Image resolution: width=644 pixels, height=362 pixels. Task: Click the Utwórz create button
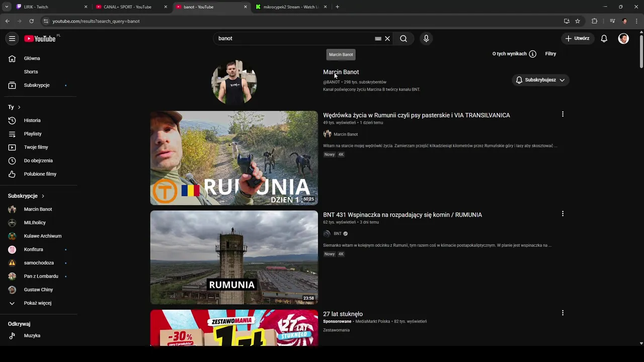click(578, 39)
